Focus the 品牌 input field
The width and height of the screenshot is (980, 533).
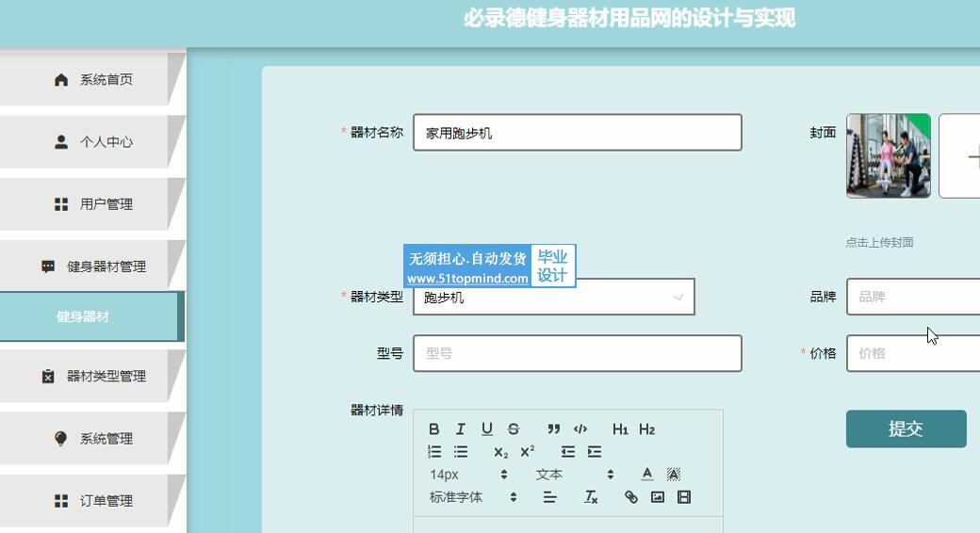click(913, 297)
